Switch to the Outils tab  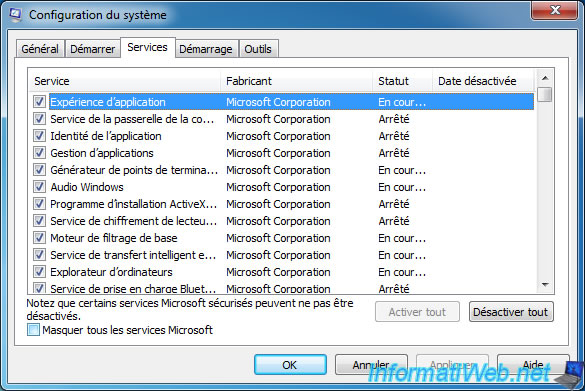click(258, 49)
